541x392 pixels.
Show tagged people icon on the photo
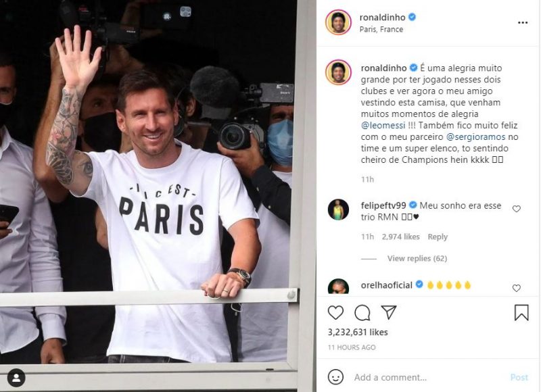coord(16,378)
